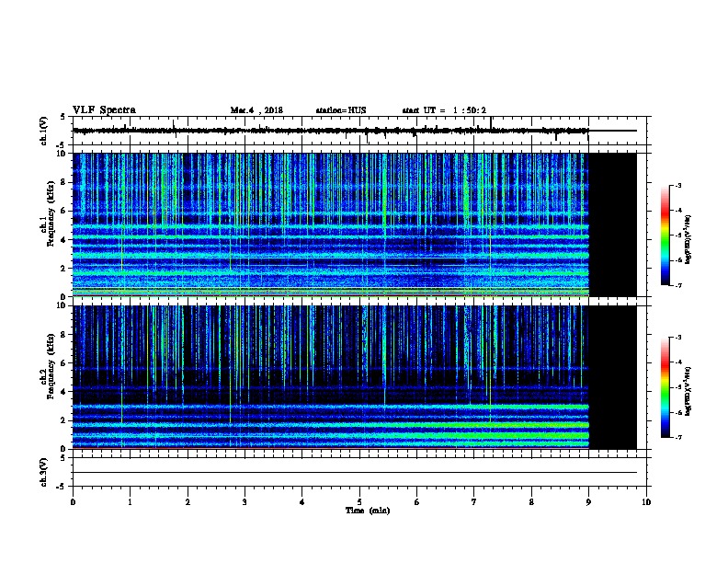
Task: Click time axis tick label "6"
Action: click(x=416, y=502)
